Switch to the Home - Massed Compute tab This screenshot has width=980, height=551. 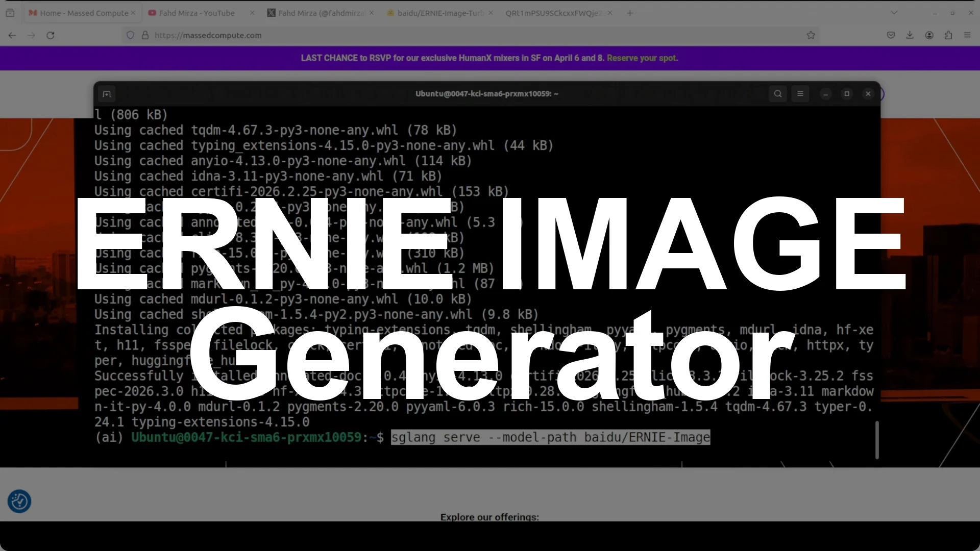82,13
